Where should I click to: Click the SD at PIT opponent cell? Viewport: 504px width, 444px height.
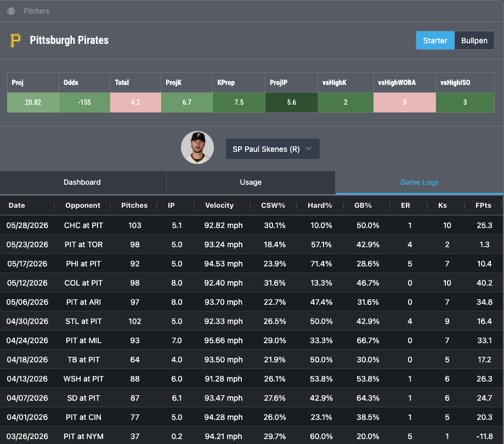[83, 398]
